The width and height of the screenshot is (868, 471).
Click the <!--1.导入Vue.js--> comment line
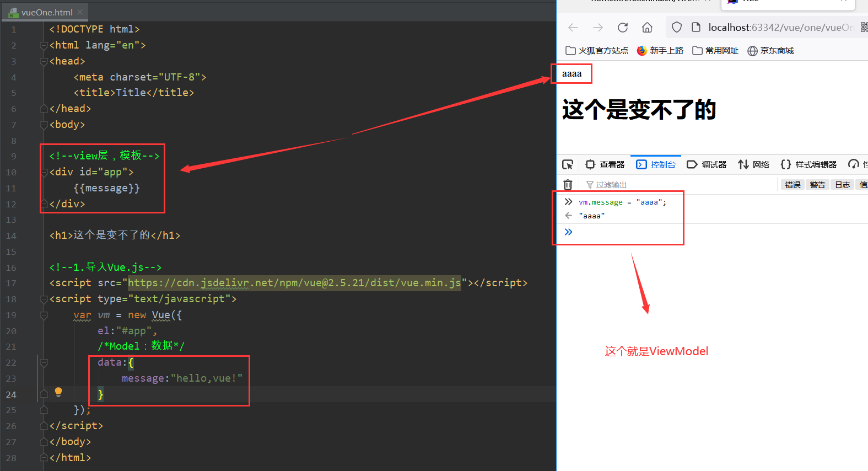[x=105, y=267]
